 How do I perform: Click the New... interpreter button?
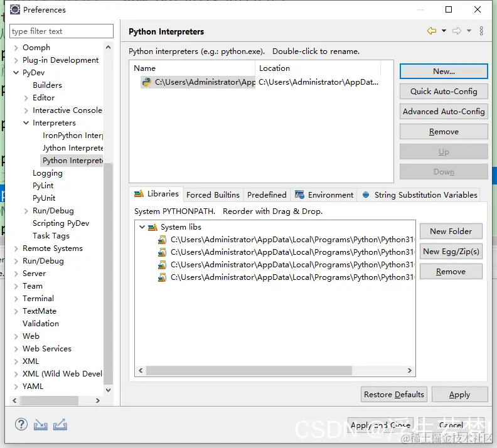point(444,72)
